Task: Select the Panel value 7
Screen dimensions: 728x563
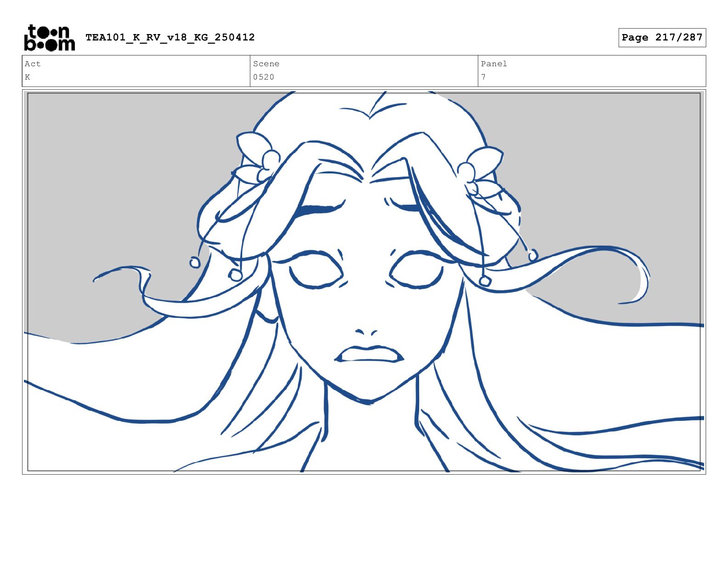Action: pos(483,77)
